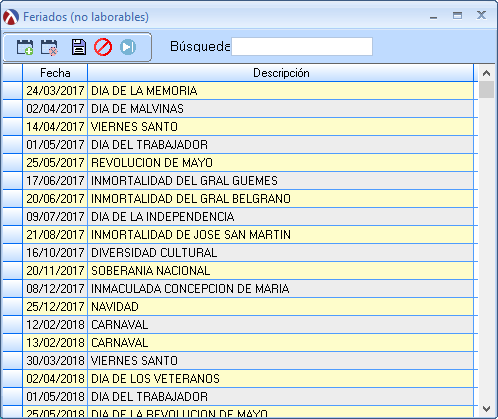Select date cell 24/03/2017
The height and width of the screenshot is (419, 498).
55,91
